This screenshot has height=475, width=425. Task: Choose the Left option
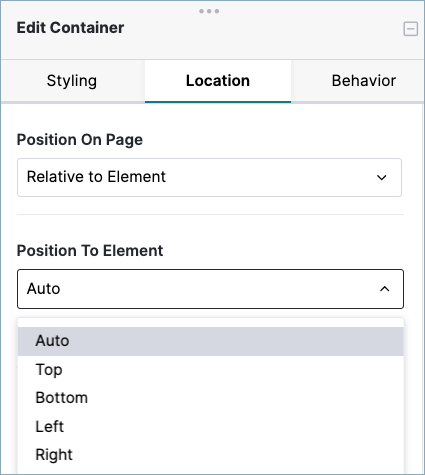[211, 426]
